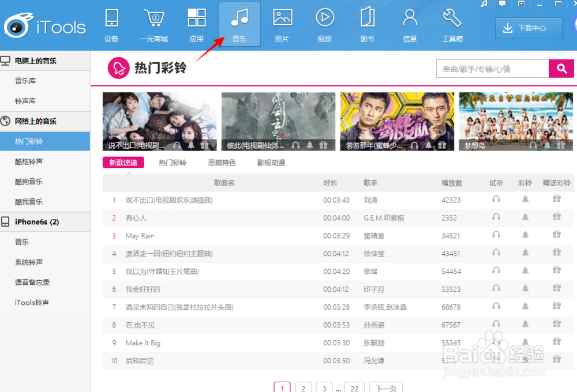Open the 视频 video section
Screen dimensions: 577x392
(x=324, y=25)
